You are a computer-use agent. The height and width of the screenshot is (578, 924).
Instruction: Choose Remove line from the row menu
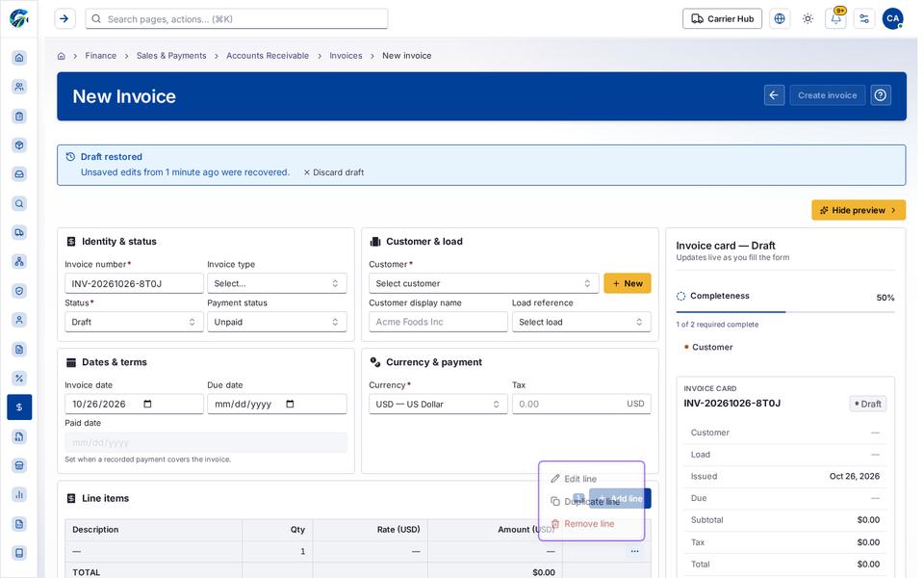(x=591, y=524)
